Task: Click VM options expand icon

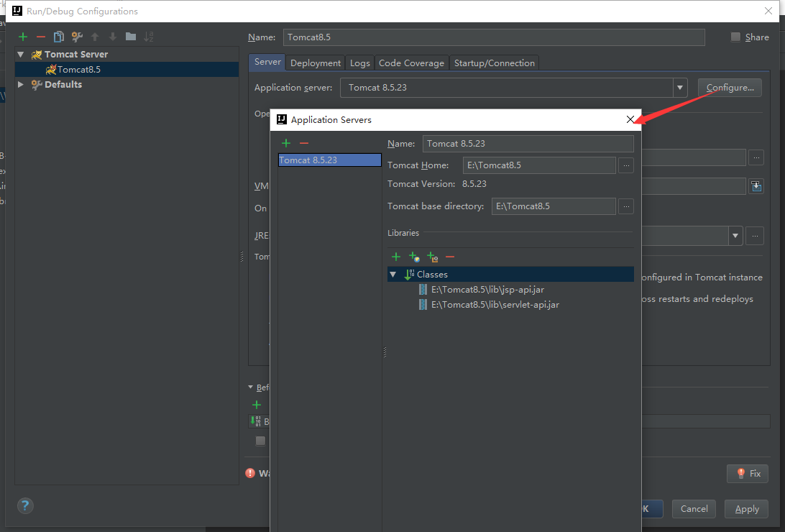Action: coord(756,186)
